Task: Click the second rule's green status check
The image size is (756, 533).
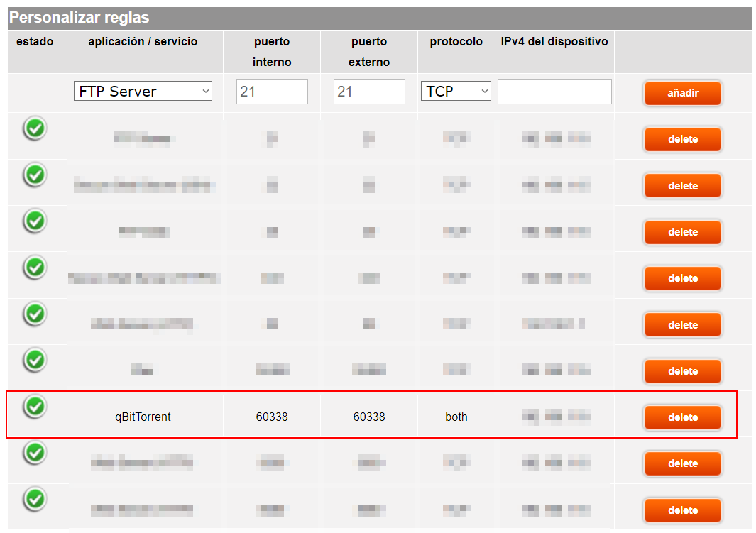Action: pyautogui.click(x=35, y=175)
